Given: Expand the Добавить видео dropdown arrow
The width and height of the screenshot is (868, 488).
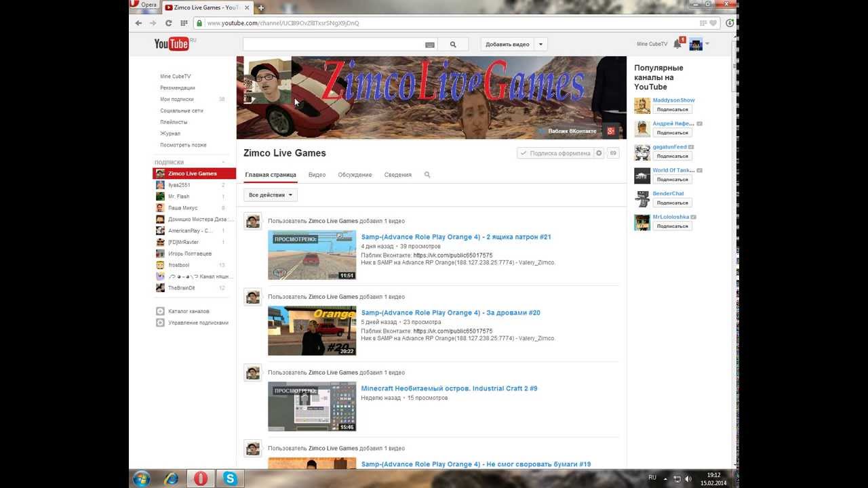Looking at the screenshot, I should [x=540, y=45].
